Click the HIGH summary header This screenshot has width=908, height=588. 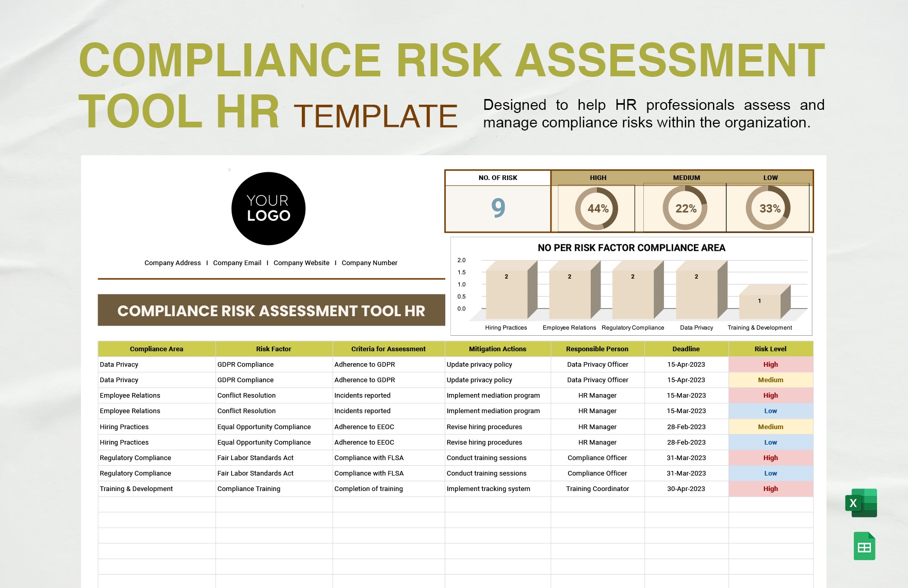click(x=598, y=178)
